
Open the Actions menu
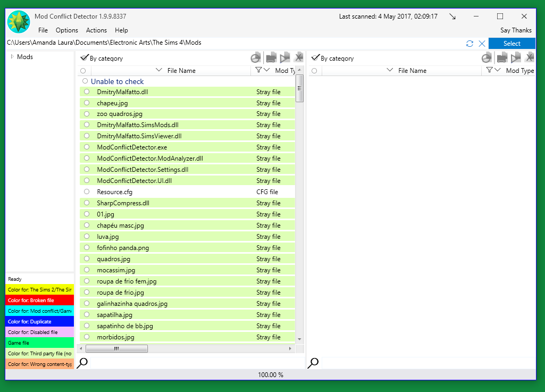pos(96,30)
